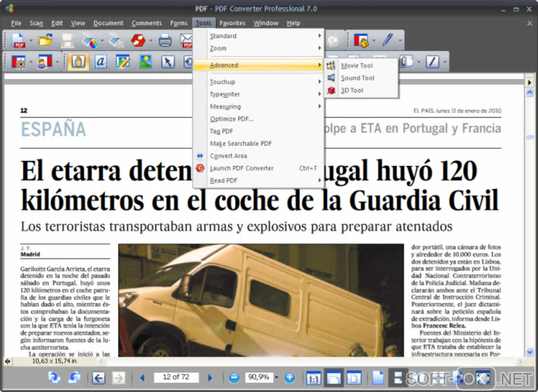Image resolution: width=538 pixels, height=392 pixels.
Task: Set actual size 1:1 view
Action: pyautogui.click(x=313, y=378)
